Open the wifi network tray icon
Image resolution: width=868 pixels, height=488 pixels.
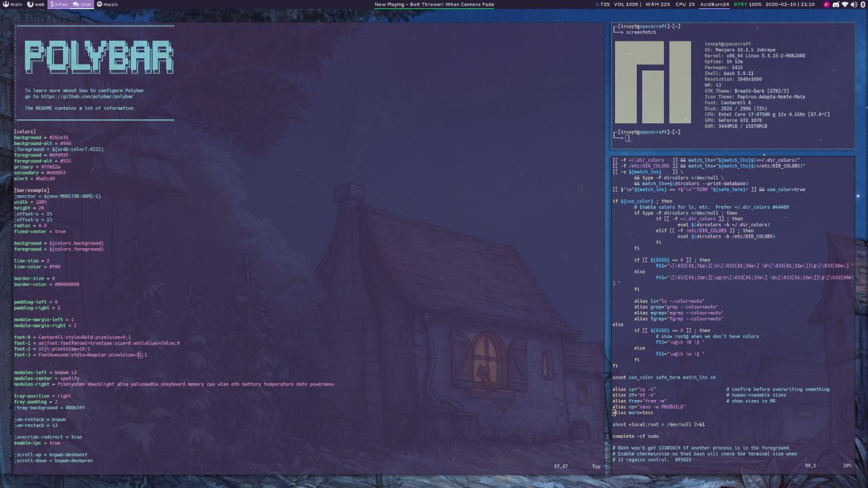tap(844, 4)
